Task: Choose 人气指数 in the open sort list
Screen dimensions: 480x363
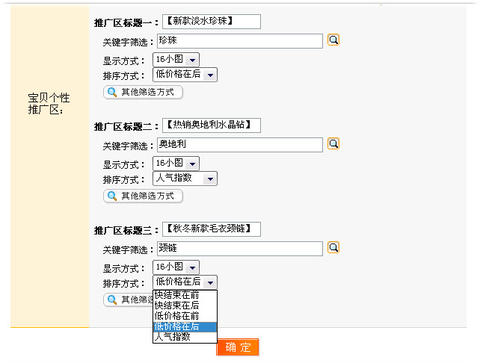Action: (x=185, y=337)
